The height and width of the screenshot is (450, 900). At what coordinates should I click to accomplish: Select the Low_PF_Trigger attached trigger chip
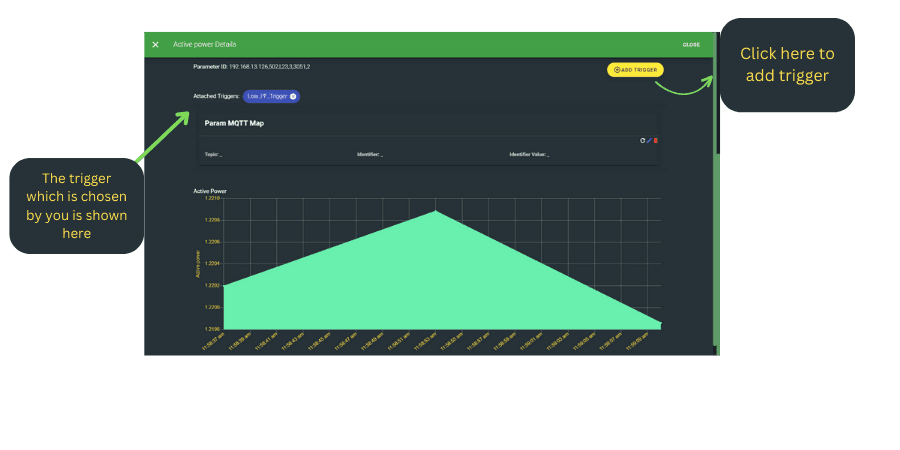pyautogui.click(x=266, y=96)
